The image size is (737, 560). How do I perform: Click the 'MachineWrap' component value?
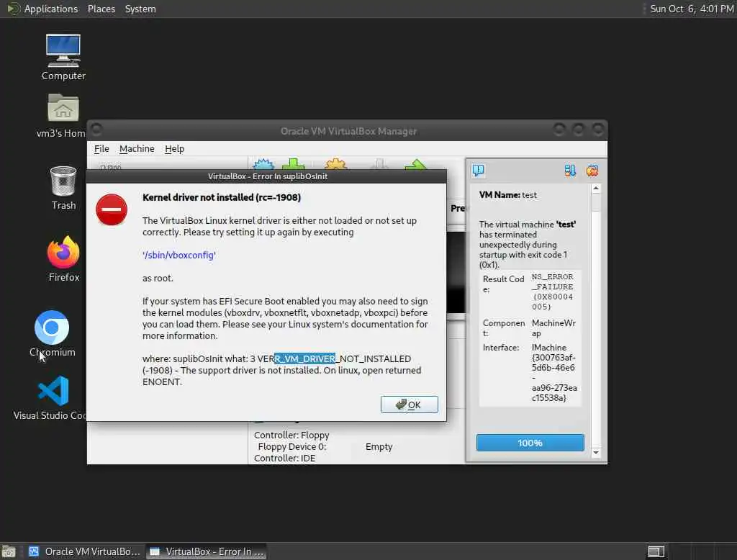[553, 328]
